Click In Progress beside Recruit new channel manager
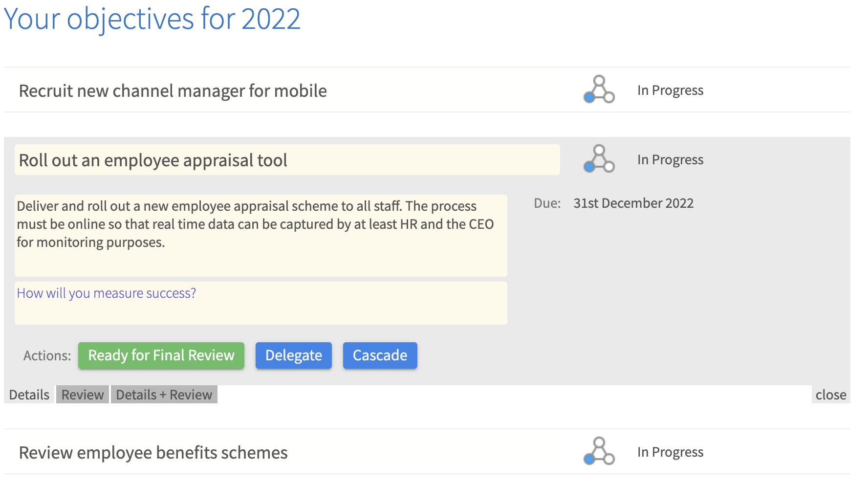The height and width of the screenshot is (485, 868). click(x=670, y=90)
